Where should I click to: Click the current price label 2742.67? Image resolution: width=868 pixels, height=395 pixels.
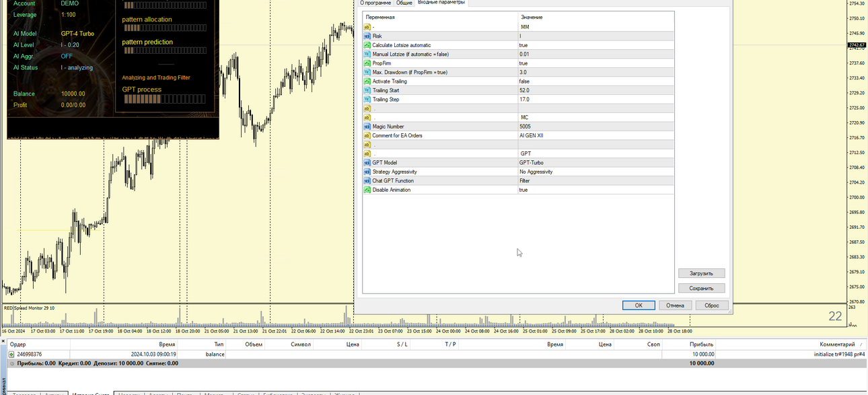(856, 45)
